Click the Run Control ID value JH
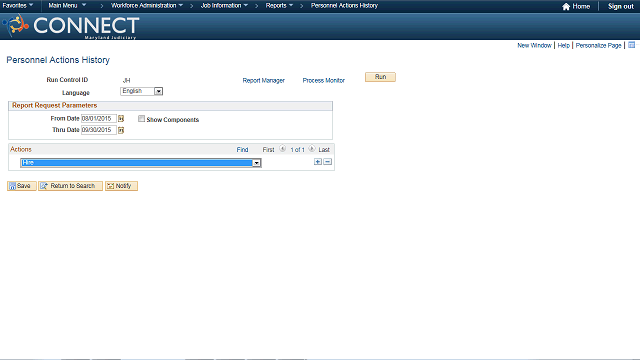This screenshot has height=360, width=640. (126, 80)
